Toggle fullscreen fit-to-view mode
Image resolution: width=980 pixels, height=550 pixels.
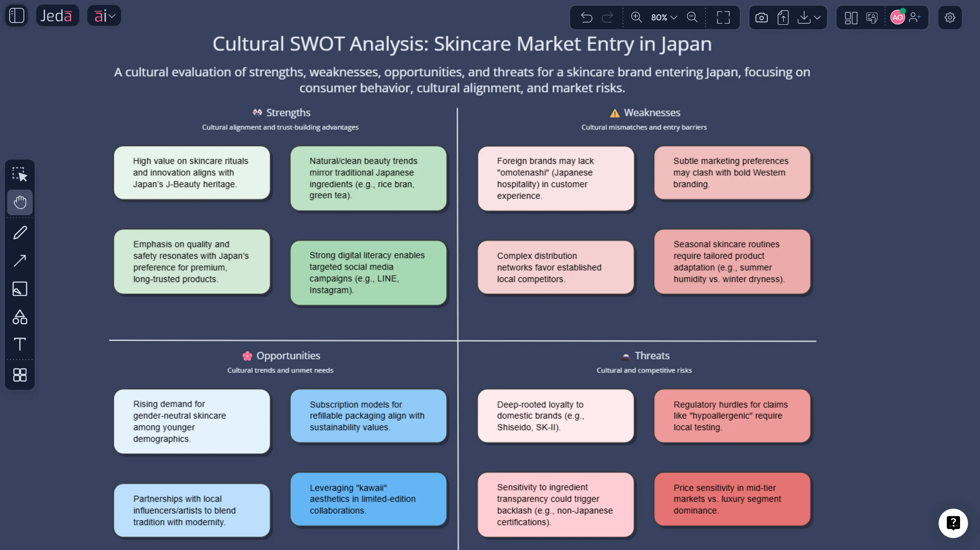click(723, 17)
